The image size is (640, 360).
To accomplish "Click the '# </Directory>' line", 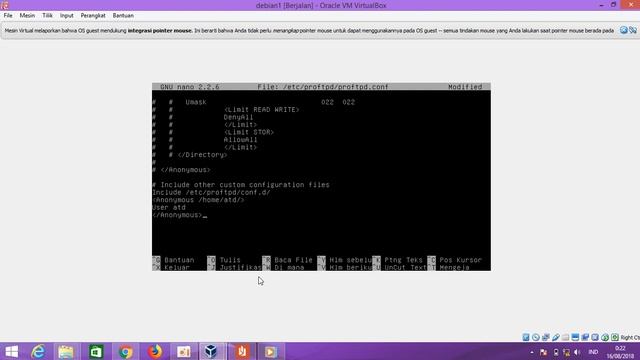I will tap(198, 155).
